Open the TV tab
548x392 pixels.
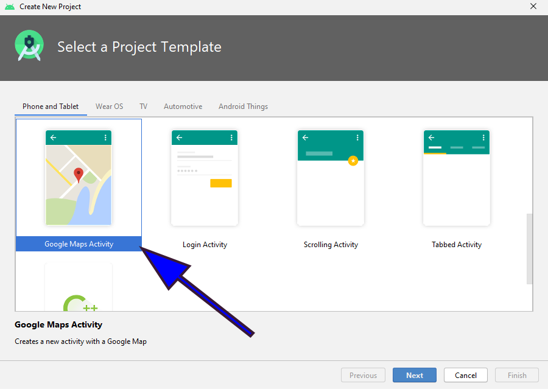coord(143,107)
